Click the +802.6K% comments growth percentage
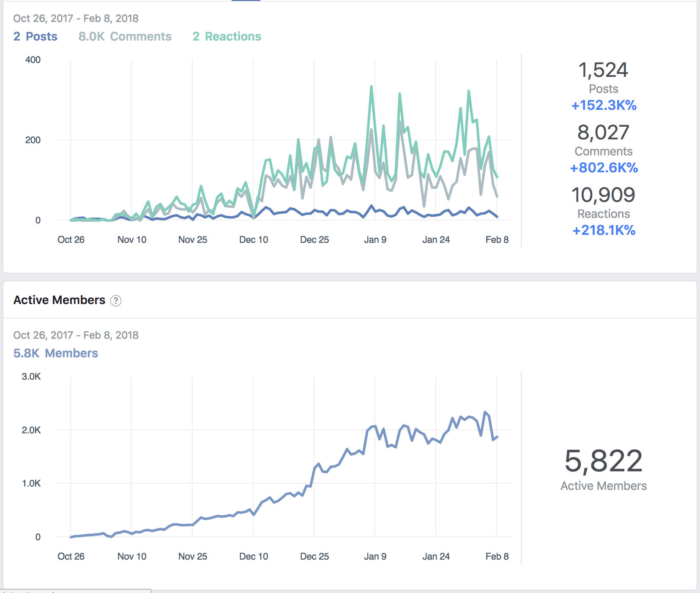 604,168
